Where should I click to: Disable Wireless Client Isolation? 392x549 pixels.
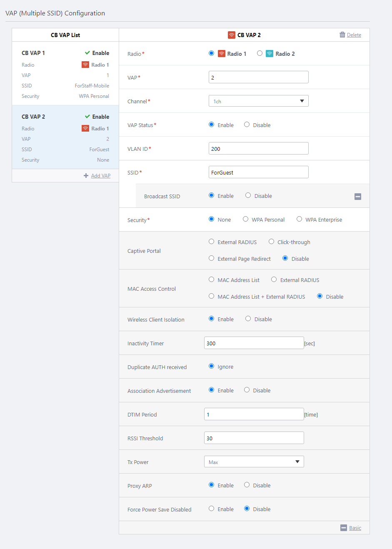[x=248, y=319]
